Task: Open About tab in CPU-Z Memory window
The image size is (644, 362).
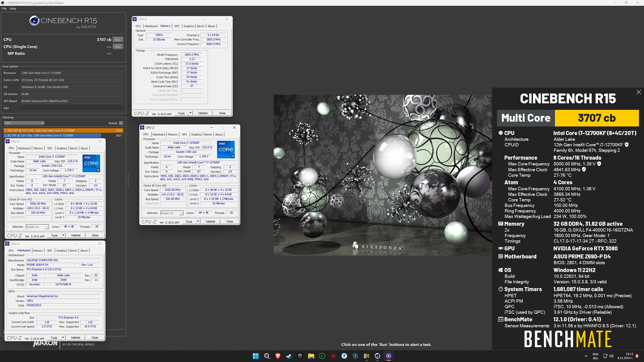Action: (x=211, y=26)
